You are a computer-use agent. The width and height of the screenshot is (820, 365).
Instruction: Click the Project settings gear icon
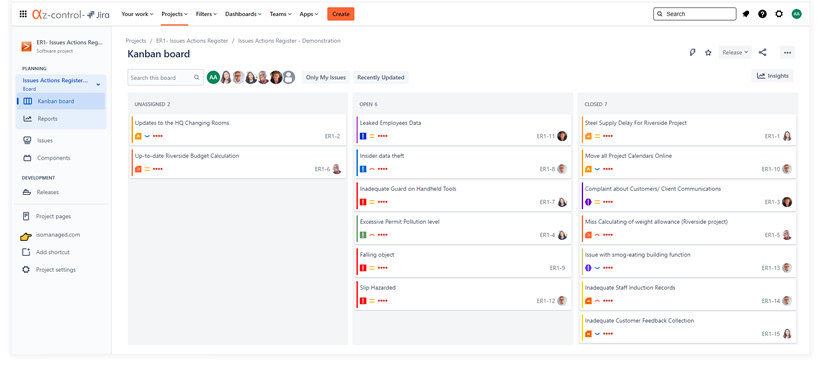click(x=26, y=270)
